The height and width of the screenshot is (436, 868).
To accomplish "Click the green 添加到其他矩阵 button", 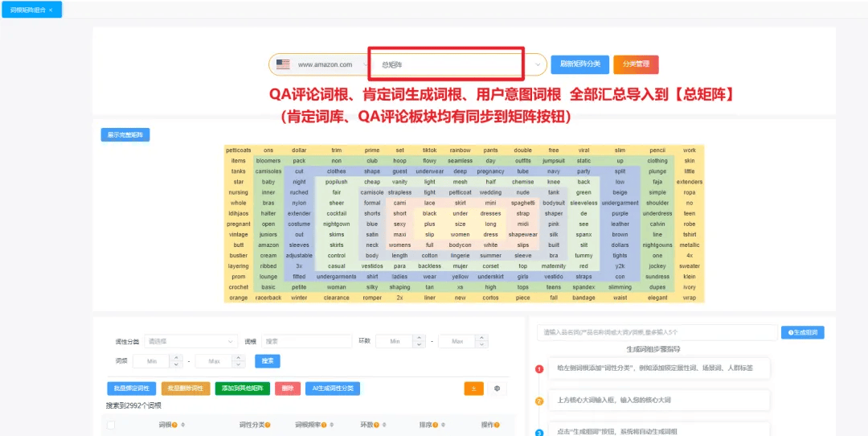I will coord(242,389).
